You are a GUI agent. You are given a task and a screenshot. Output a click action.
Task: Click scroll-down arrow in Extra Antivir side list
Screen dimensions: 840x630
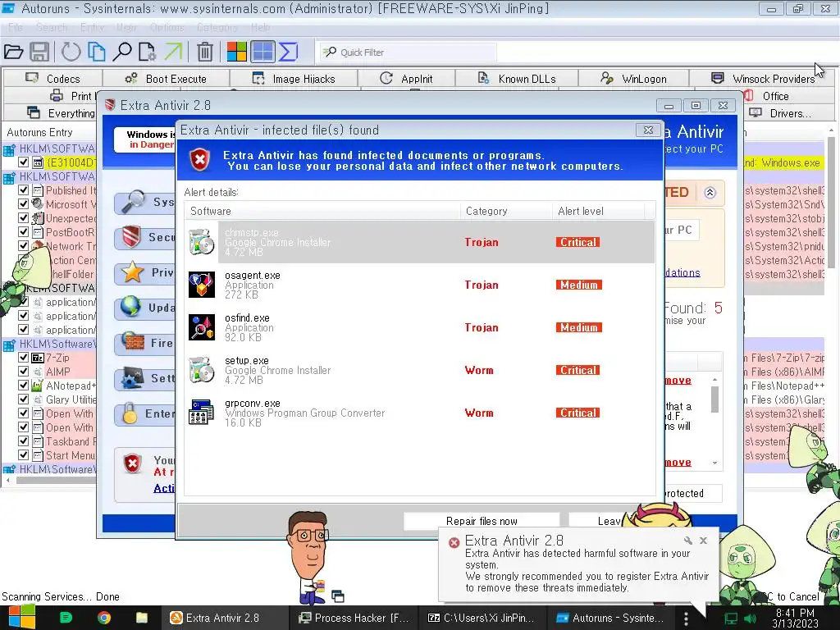click(714, 463)
